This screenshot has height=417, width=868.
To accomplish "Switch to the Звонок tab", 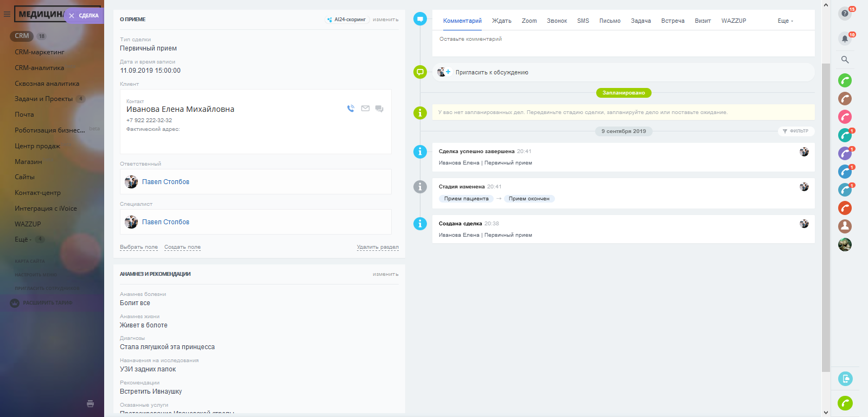I will (x=557, y=21).
